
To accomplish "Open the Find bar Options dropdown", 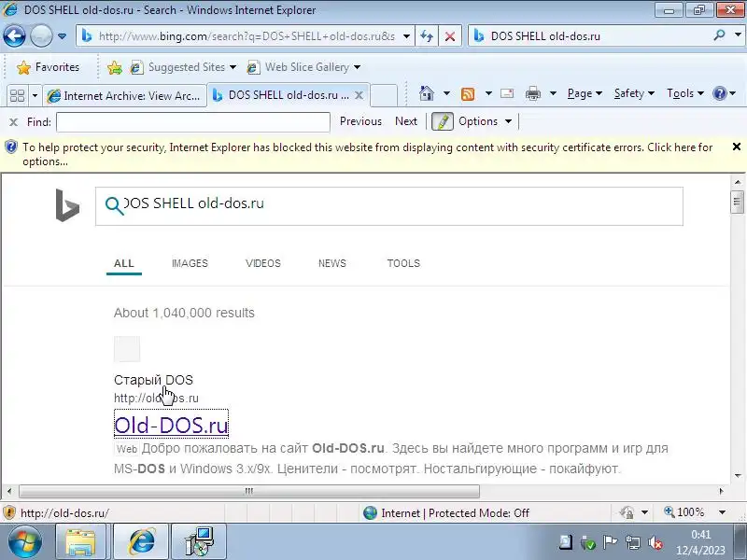I will click(485, 121).
